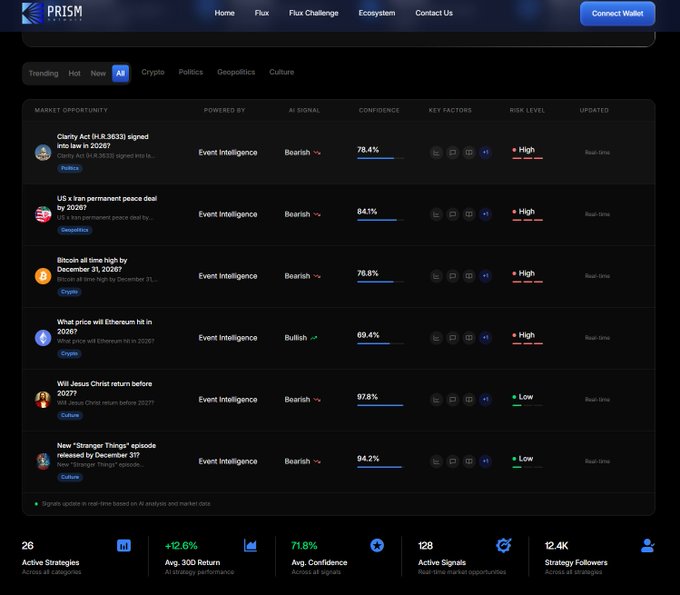Click the 84.1% confidence bar

(x=380, y=220)
